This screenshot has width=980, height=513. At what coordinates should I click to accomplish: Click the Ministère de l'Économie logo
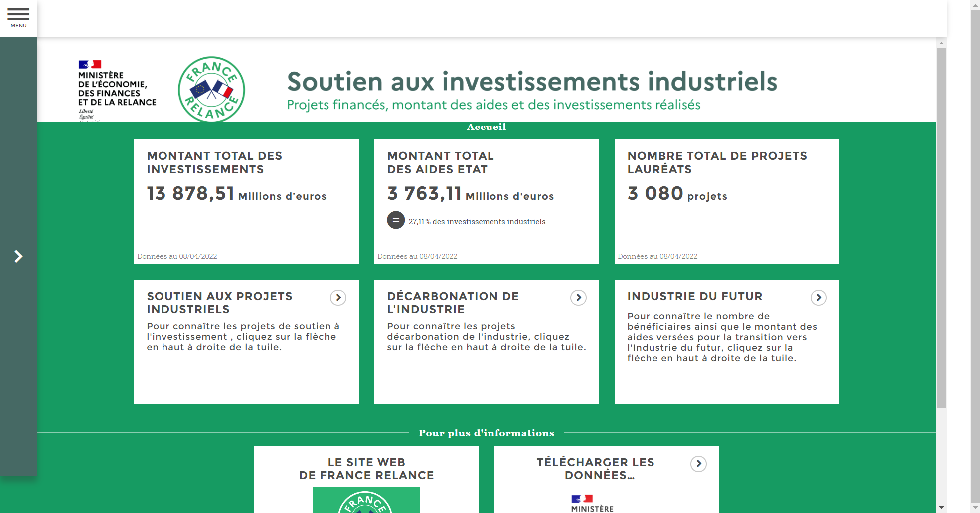point(117,90)
